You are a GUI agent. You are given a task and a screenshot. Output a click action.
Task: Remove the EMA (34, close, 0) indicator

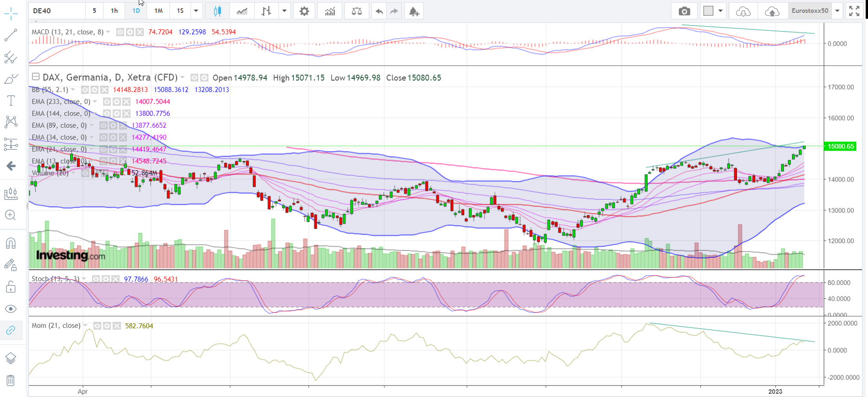[123, 137]
